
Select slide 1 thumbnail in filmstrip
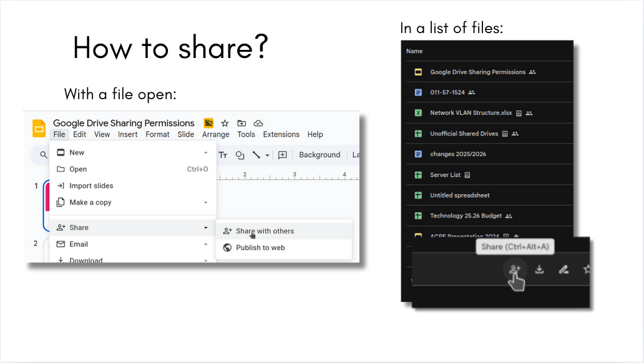point(46,205)
